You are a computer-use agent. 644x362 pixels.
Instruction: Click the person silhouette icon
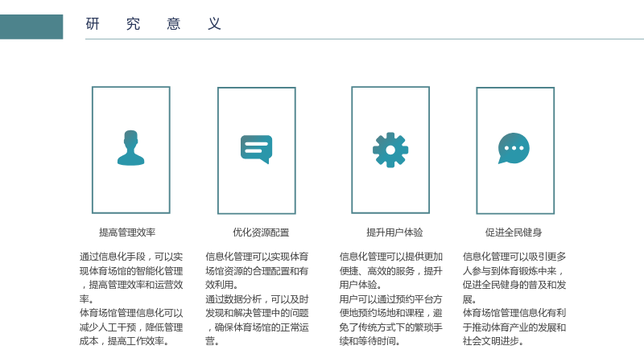(x=130, y=148)
